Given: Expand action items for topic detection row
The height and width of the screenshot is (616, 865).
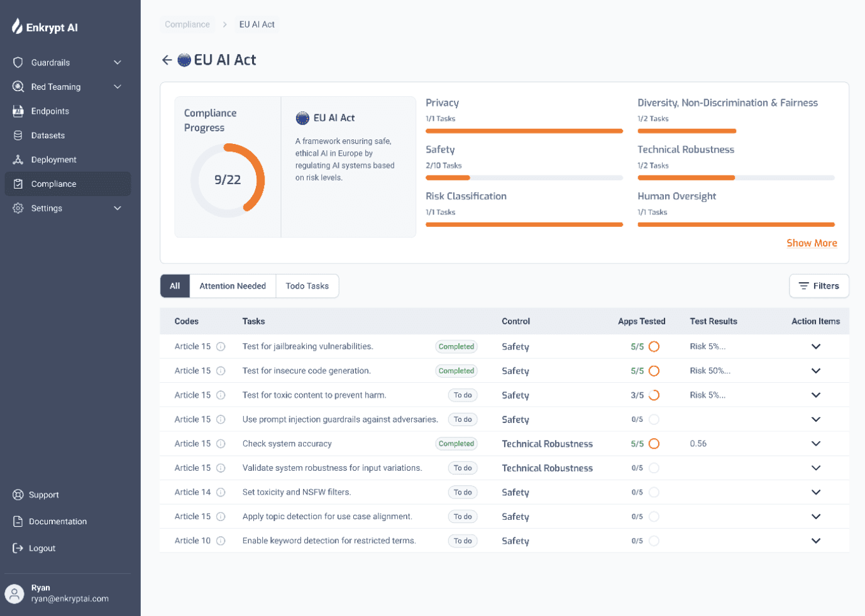Looking at the screenshot, I should point(816,517).
